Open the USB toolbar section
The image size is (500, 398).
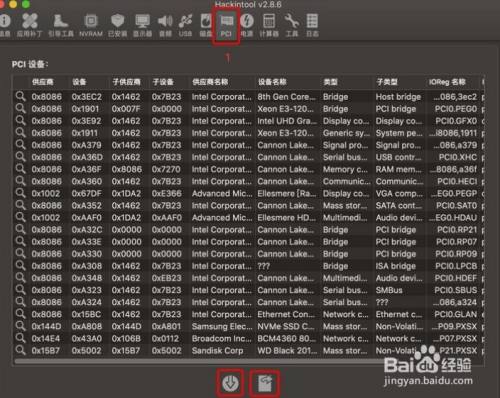click(x=185, y=25)
